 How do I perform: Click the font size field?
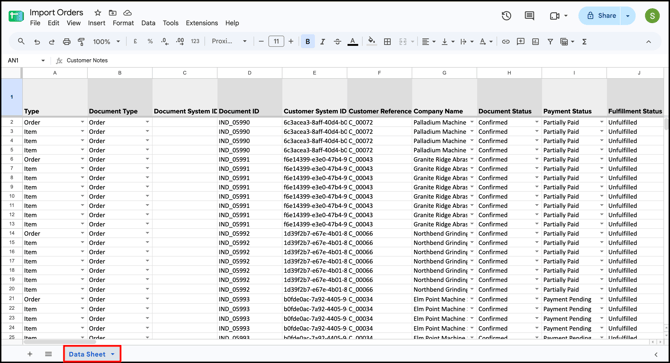pos(276,41)
